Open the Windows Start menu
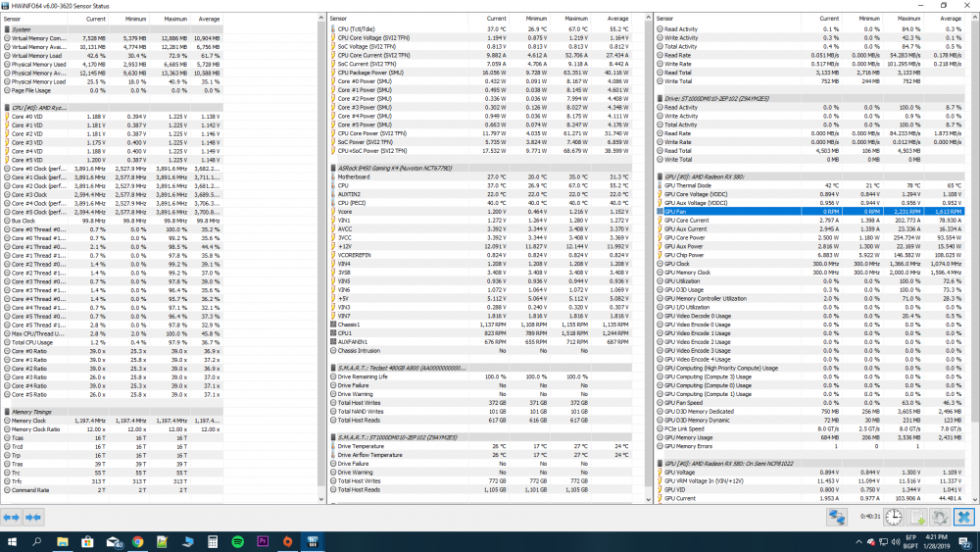Viewport: 980px width, 552px height. pyautogui.click(x=11, y=541)
